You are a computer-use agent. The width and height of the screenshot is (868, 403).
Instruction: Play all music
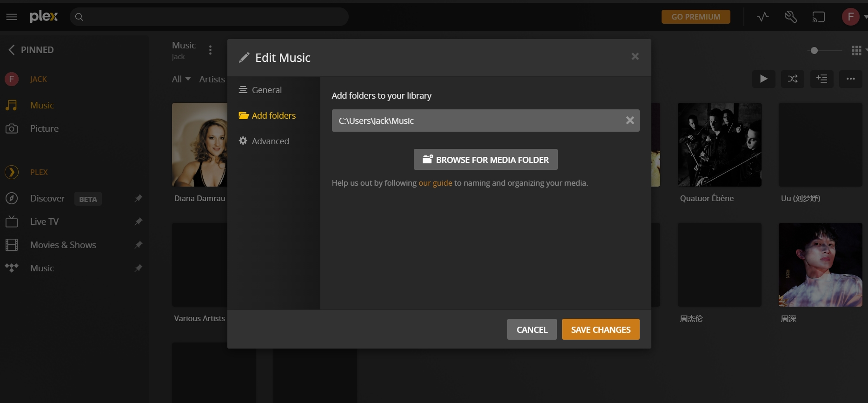point(763,79)
